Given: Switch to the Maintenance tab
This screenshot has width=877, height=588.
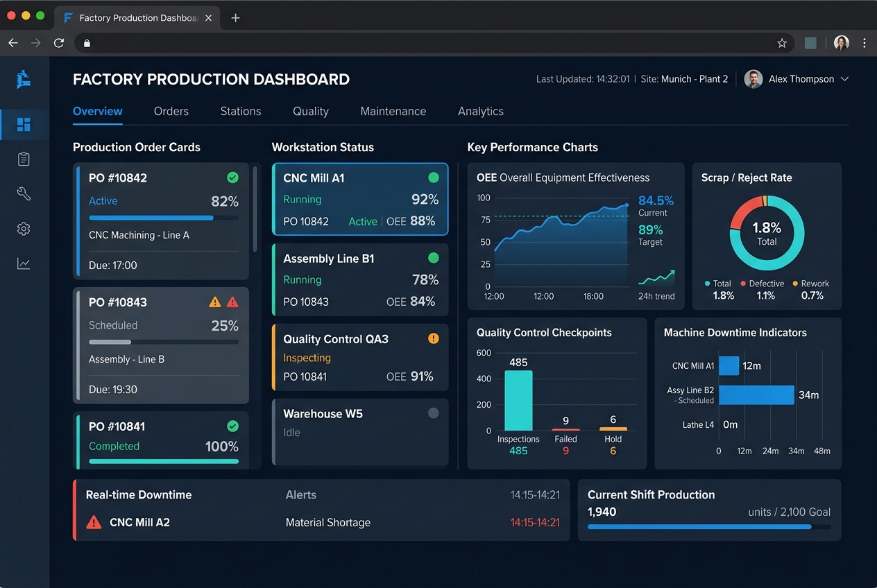Looking at the screenshot, I should pos(393,111).
